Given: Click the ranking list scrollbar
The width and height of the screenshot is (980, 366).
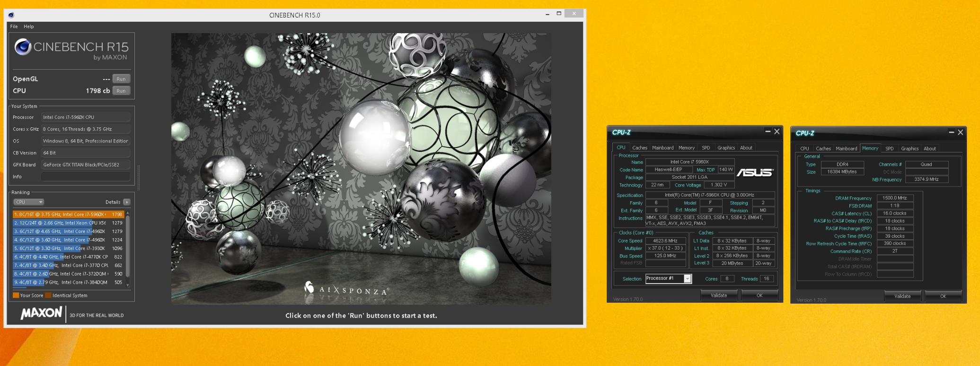Looking at the screenshot, I should 127,248.
